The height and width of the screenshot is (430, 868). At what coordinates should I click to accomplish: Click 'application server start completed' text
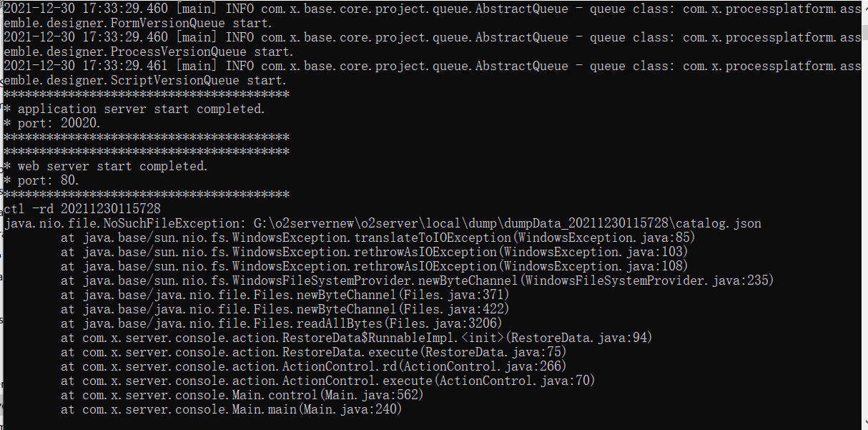[141, 109]
